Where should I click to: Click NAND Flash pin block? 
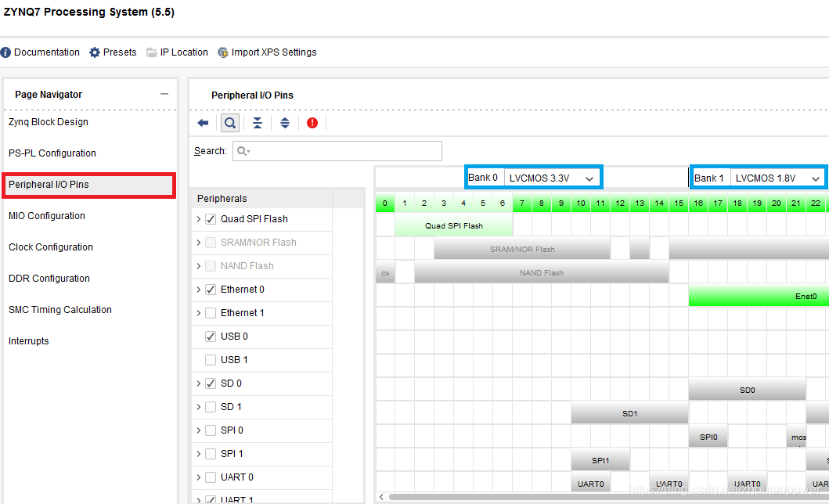(542, 272)
